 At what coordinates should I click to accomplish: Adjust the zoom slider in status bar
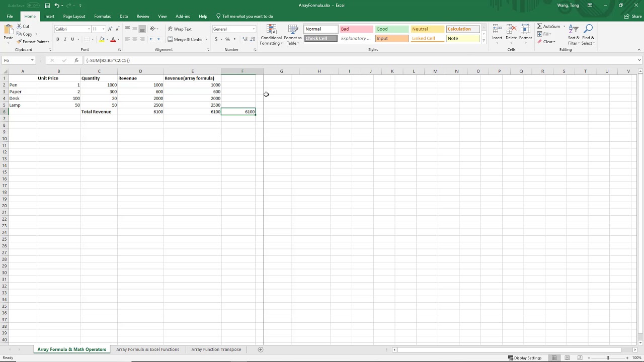608,358
